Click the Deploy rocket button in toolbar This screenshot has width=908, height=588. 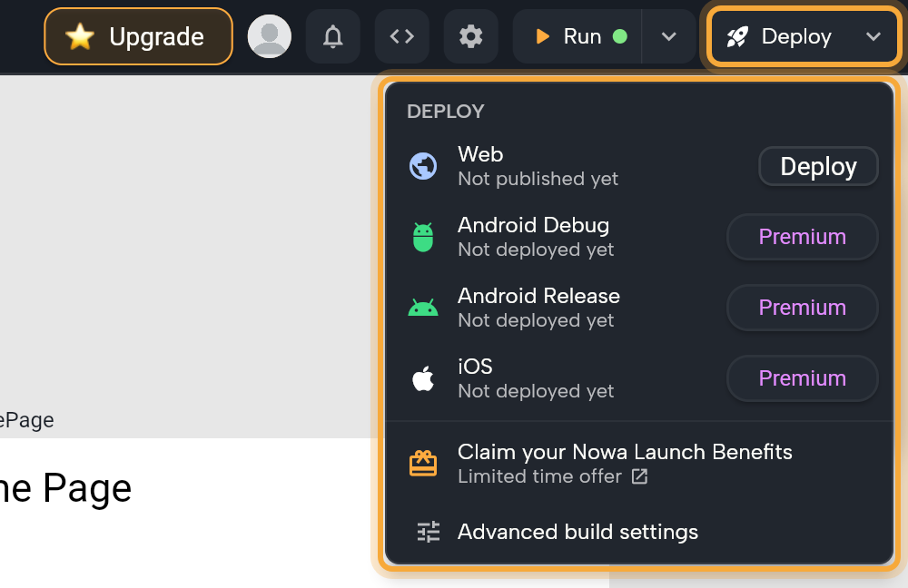coord(781,36)
